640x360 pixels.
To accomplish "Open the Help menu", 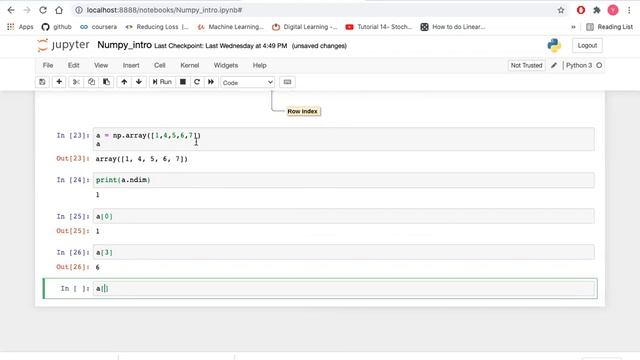I will pyautogui.click(x=259, y=65).
